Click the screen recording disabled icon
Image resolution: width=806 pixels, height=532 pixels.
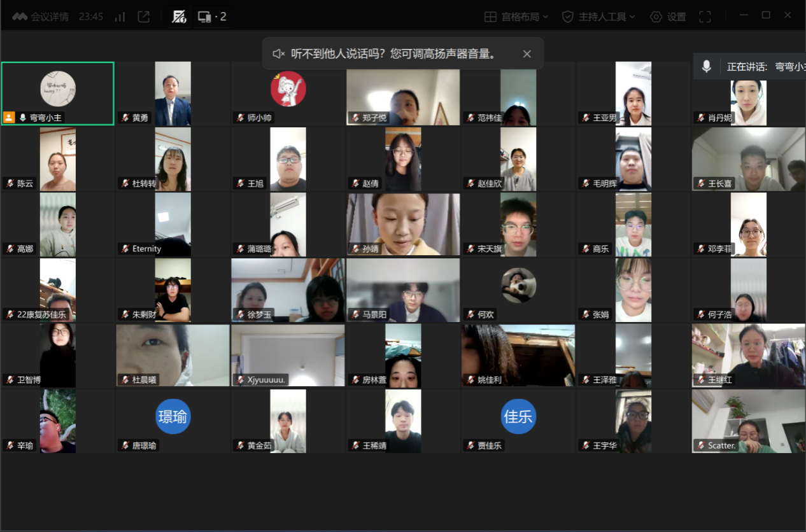pos(180,17)
